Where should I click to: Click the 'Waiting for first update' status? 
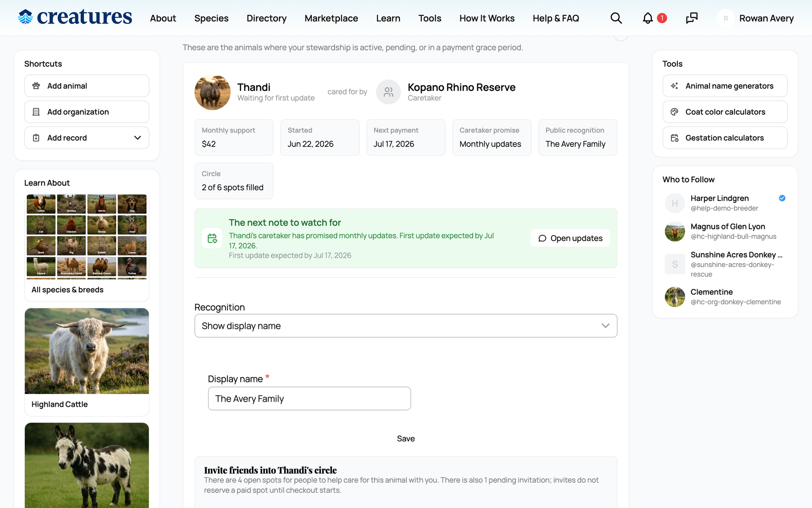pyautogui.click(x=276, y=98)
